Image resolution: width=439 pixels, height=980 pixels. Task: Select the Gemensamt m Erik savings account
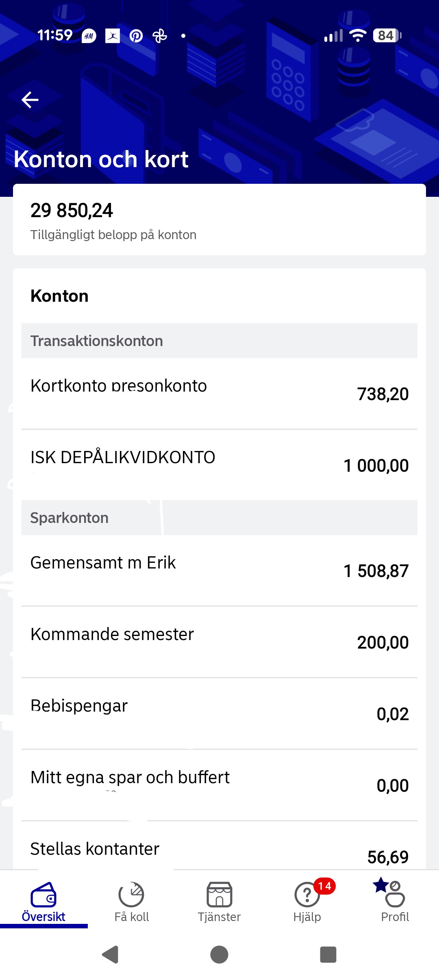[x=219, y=570]
